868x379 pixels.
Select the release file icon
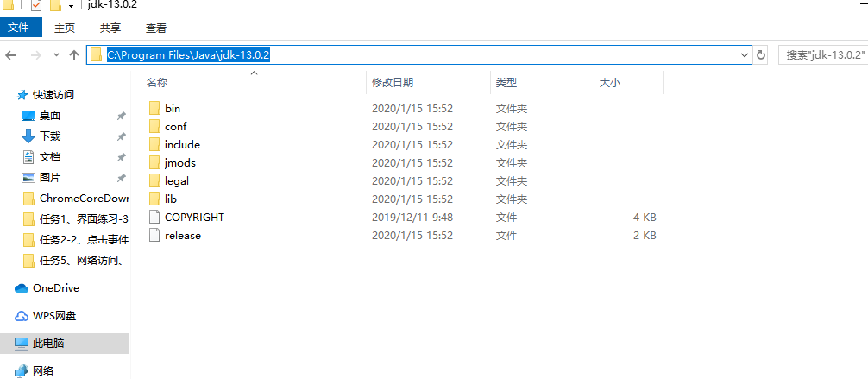click(154, 236)
